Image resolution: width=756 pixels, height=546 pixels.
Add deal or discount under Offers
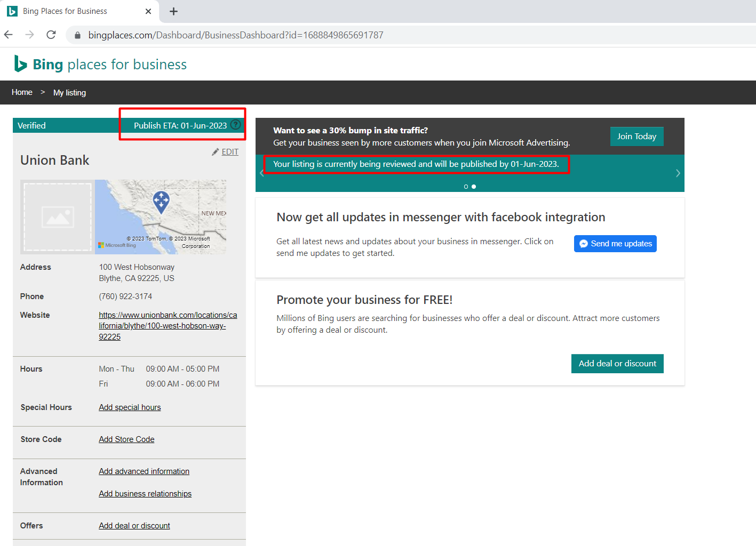click(134, 526)
